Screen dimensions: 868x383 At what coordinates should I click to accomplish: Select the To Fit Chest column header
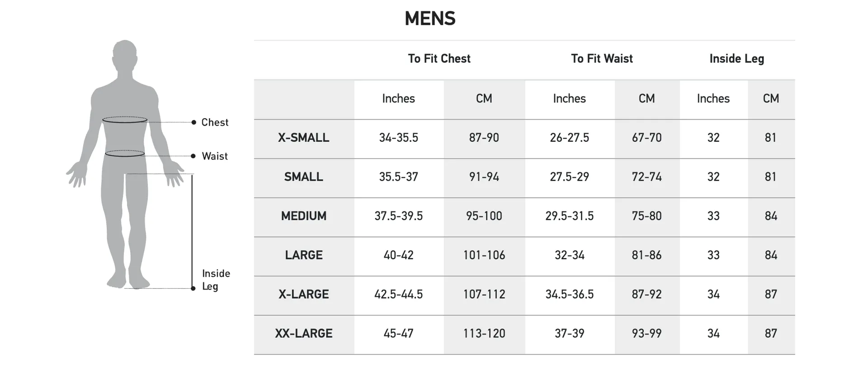(x=439, y=59)
